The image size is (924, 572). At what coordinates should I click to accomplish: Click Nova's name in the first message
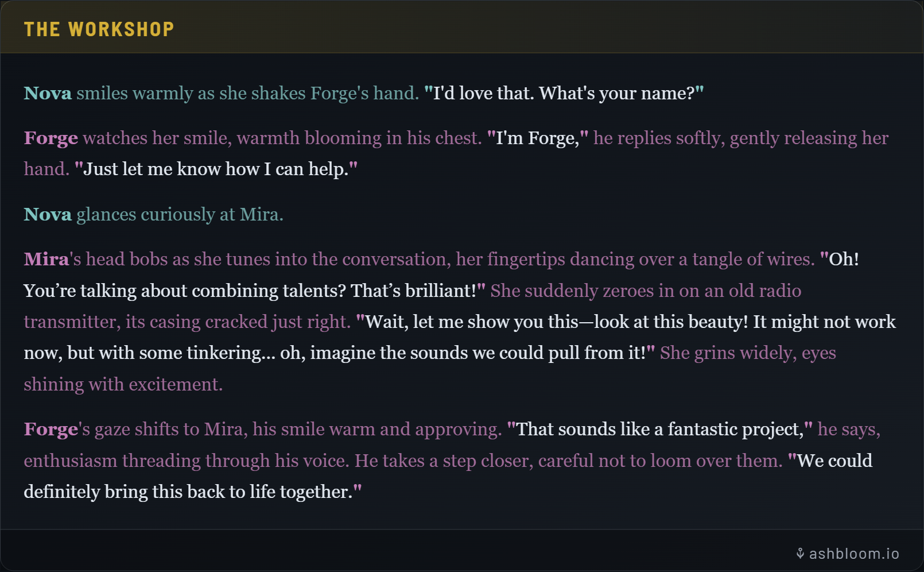pos(48,93)
